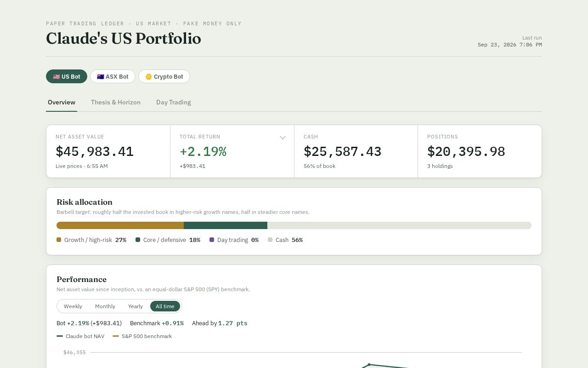
Task: Click the '3 holdings' label
Action: 440,166
